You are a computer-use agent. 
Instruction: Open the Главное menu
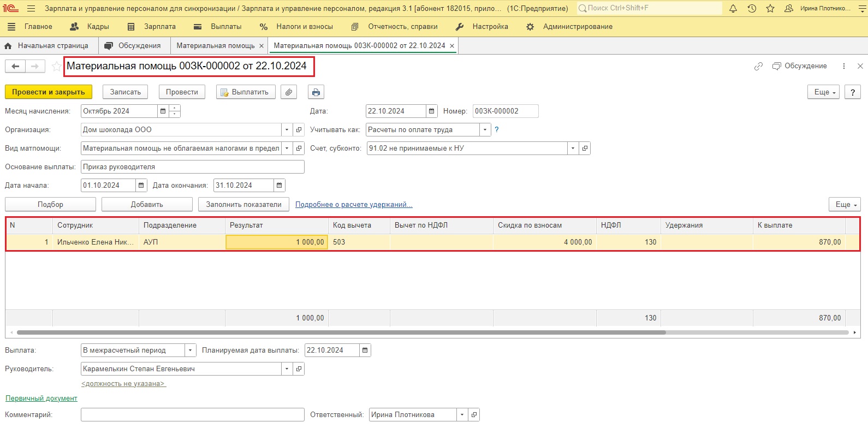click(x=38, y=27)
